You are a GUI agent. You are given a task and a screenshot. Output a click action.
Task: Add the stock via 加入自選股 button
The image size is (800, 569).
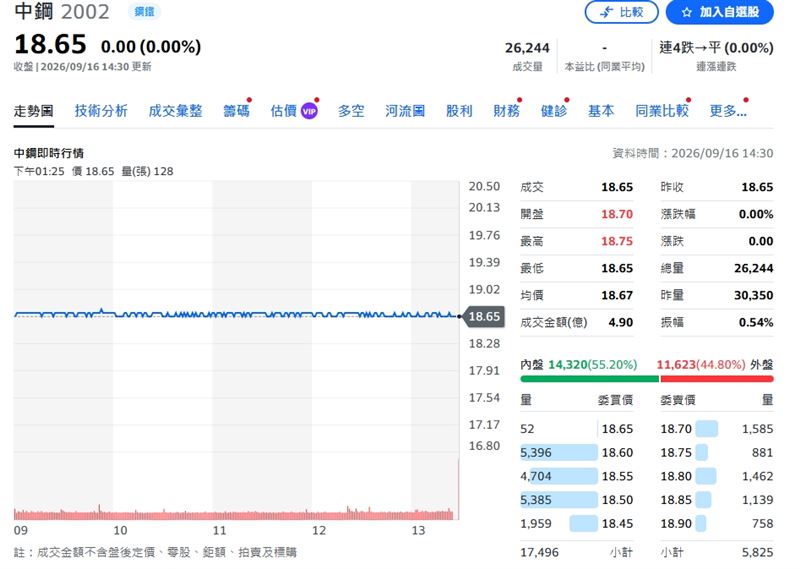coord(719,12)
